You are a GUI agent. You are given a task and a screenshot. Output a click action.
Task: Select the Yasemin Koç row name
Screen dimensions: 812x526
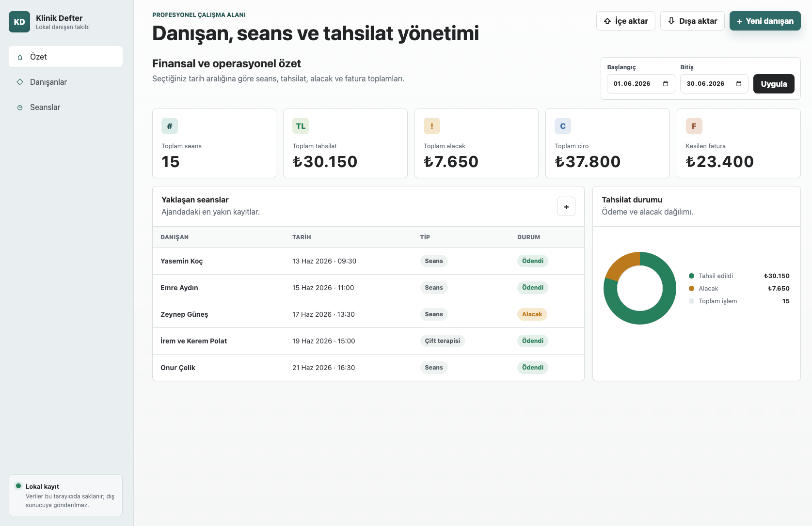(182, 261)
